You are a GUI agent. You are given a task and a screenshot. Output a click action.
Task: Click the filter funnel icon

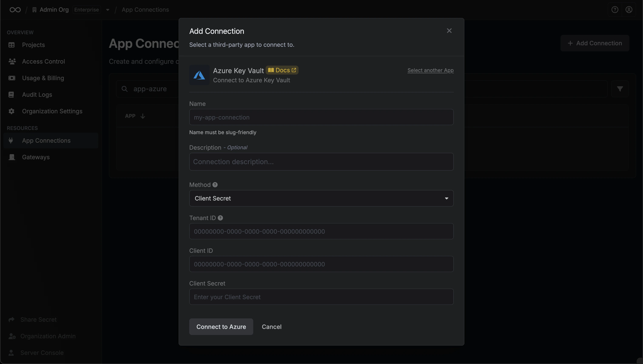tap(620, 89)
